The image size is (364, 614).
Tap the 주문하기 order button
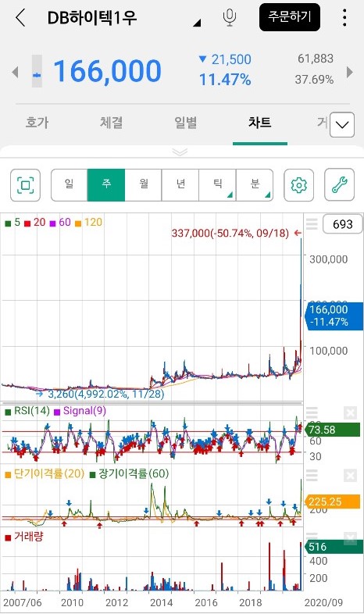[290, 17]
